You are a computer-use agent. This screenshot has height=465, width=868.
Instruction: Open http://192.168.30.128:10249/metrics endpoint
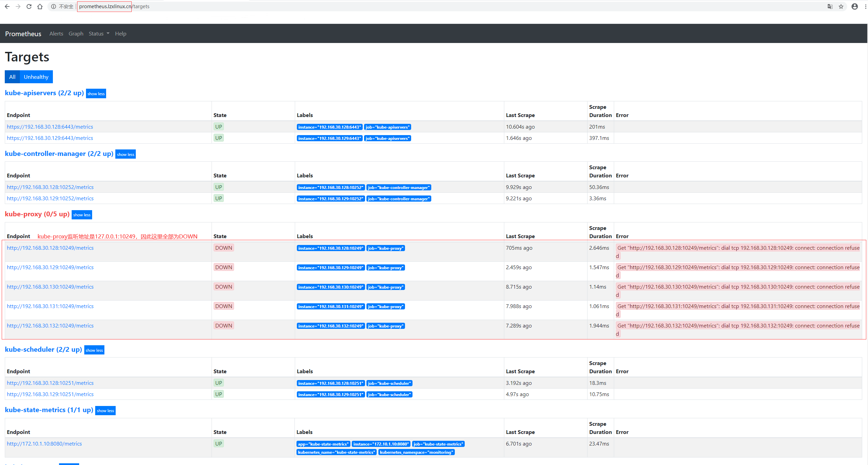[50, 248]
